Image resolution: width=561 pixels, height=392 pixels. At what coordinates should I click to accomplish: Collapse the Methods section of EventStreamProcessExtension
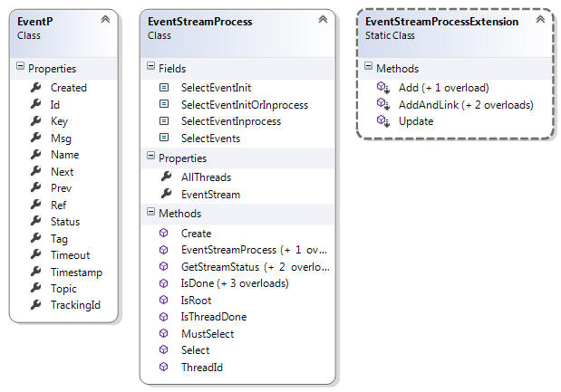coord(368,66)
